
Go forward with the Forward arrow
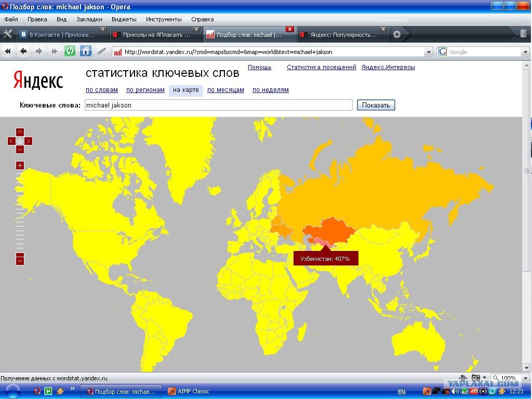(x=38, y=51)
